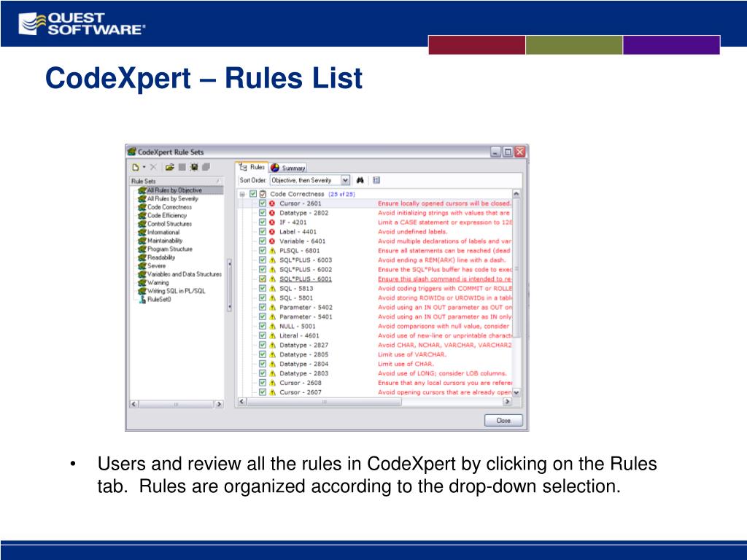Screen dimensions: 747x560
Task: Uncheck the Datatype - 2802 rule checkbox
Action: tap(263, 213)
